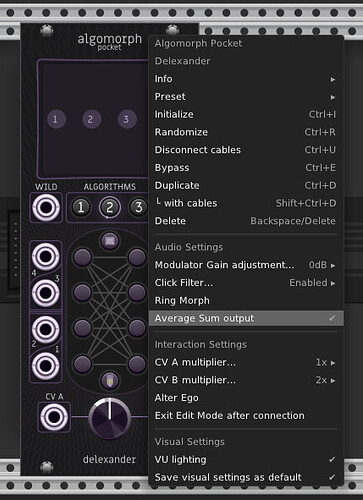Click second-row left operator button
The image size is (363, 500).
[x=82, y=292]
